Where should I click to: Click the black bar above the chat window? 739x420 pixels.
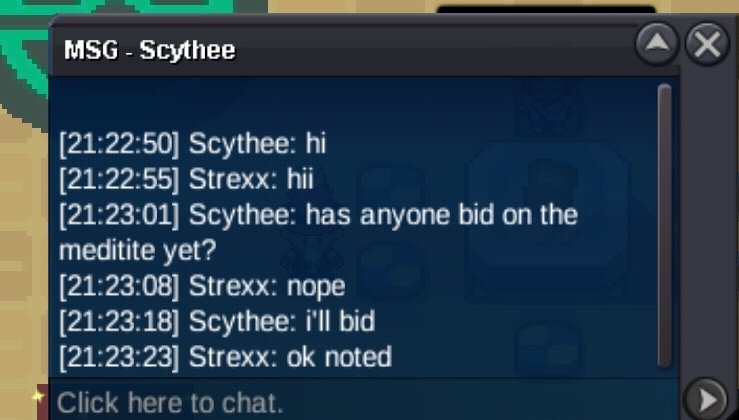[x=546, y=9]
